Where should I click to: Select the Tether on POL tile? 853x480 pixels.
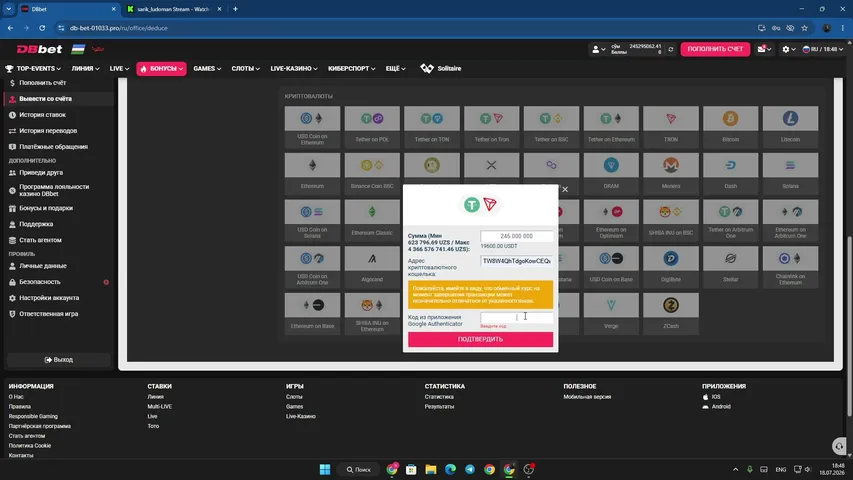click(x=372, y=126)
